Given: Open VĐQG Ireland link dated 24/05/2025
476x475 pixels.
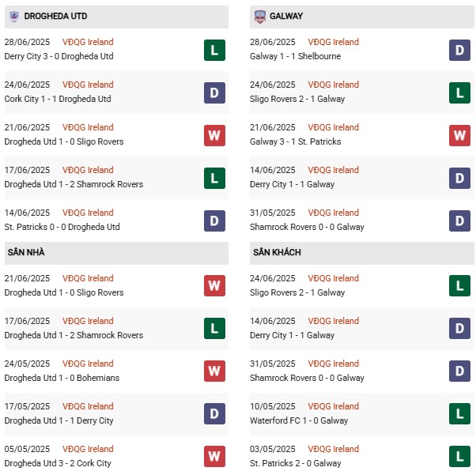Looking at the screenshot, I should [89, 364].
